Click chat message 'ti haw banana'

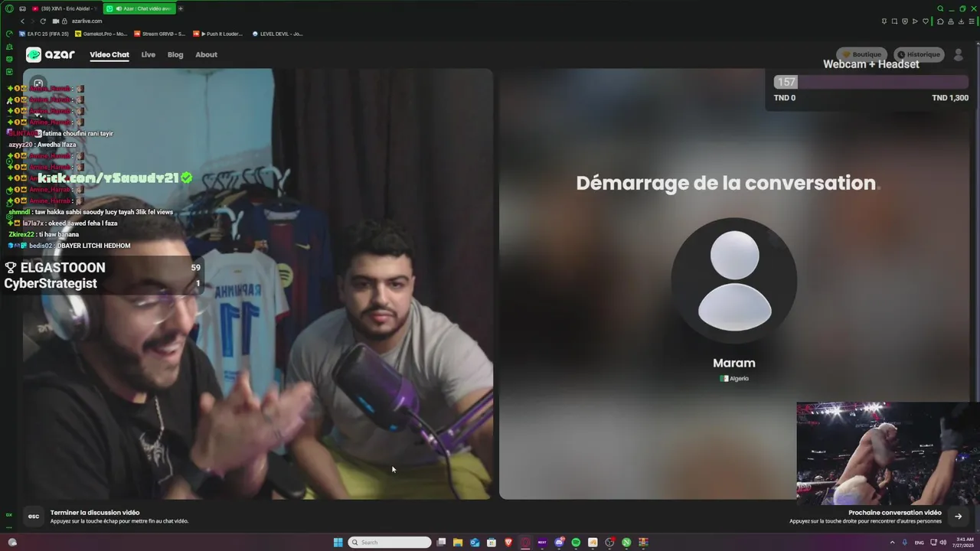pyautogui.click(x=44, y=234)
